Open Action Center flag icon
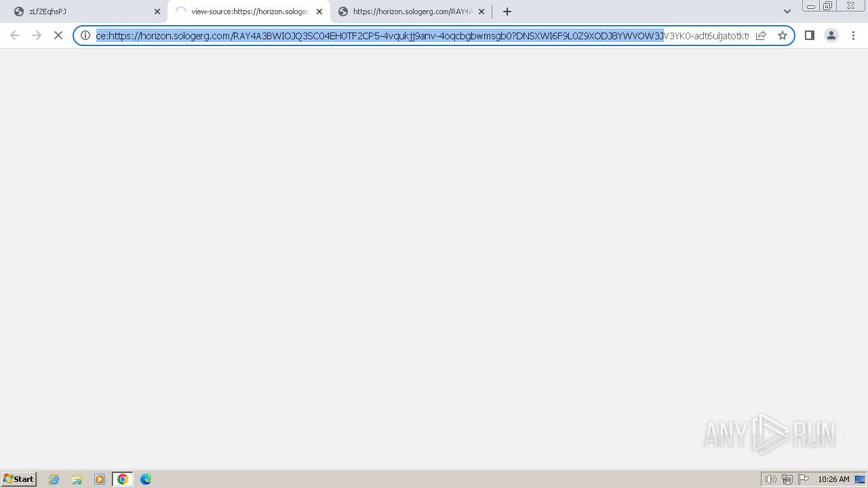This screenshot has height=488, width=868. pos(804,479)
